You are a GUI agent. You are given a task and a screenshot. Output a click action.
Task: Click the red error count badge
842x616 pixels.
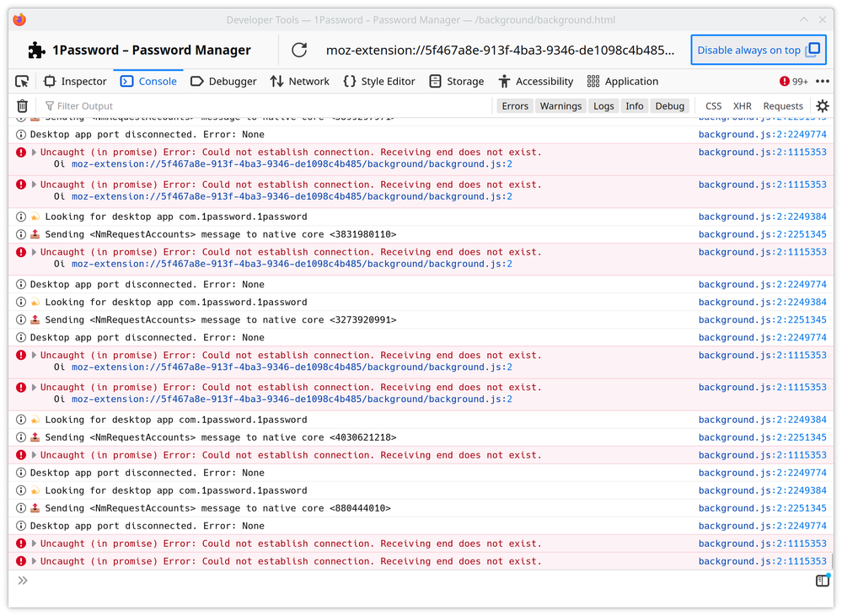pos(794,82)
